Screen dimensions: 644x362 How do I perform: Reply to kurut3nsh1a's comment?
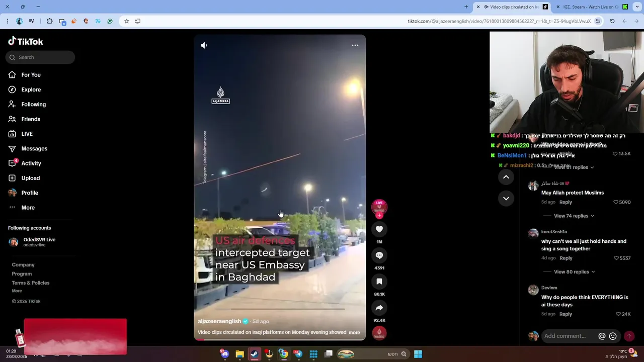point(566,258)
